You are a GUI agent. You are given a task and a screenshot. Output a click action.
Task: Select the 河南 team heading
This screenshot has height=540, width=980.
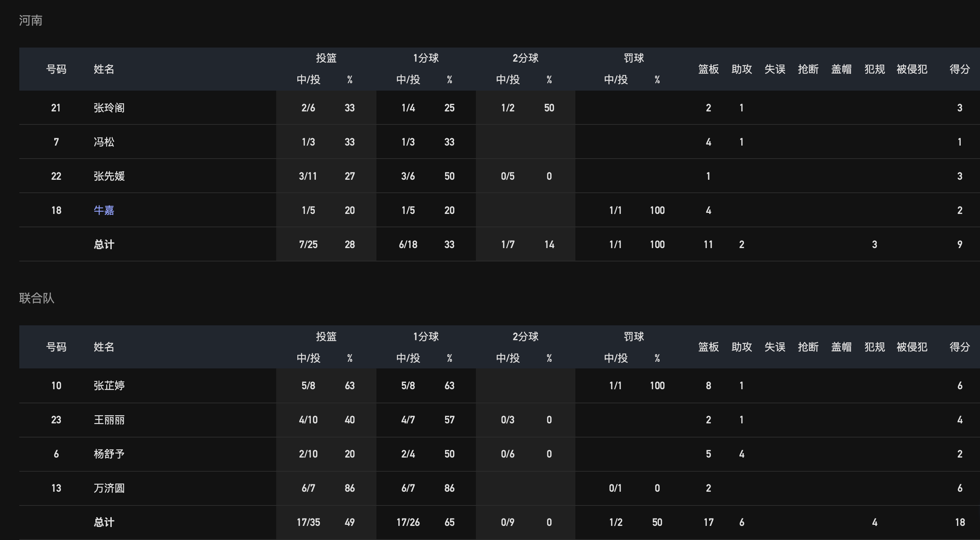(30, 20)
